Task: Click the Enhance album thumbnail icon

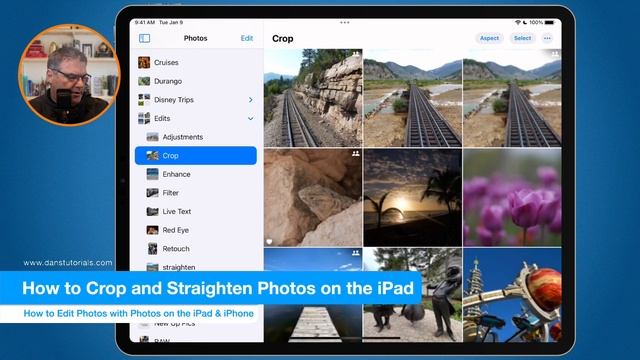Action: click(x=152, y=174)
